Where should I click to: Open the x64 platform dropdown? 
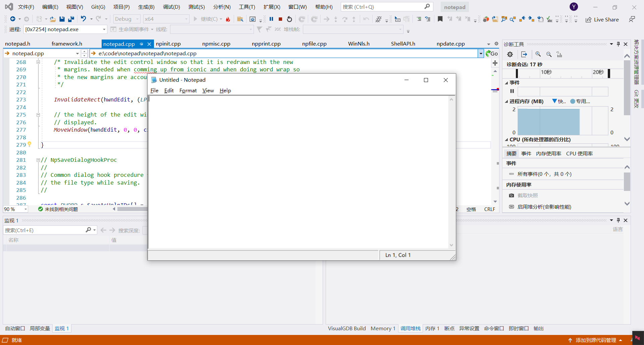(x=186, y=19)
